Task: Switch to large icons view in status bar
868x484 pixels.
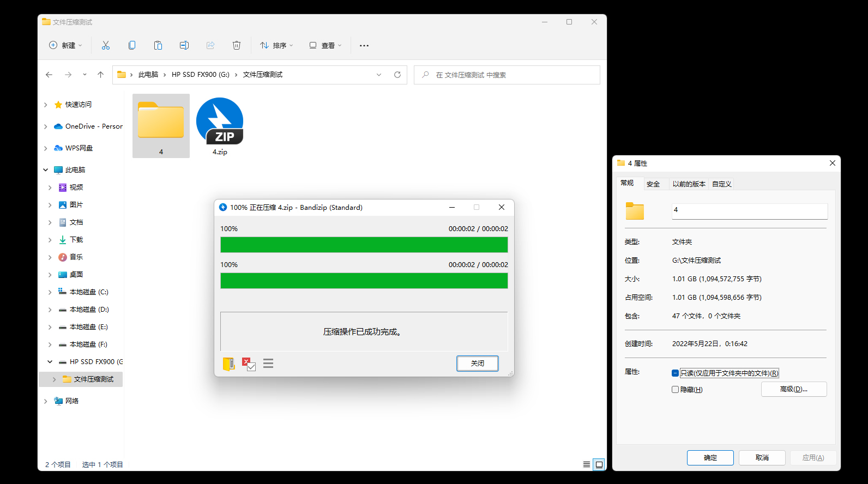Action: pos(599,464)
